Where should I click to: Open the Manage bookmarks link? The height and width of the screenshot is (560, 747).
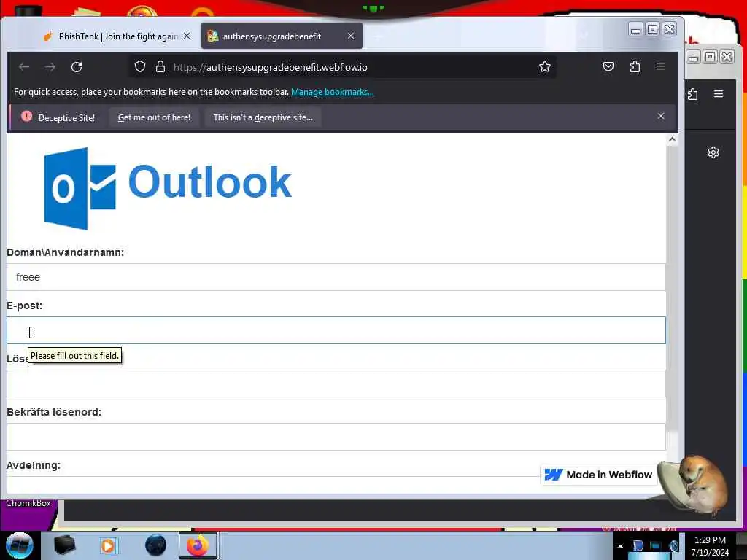coord(333,91)
